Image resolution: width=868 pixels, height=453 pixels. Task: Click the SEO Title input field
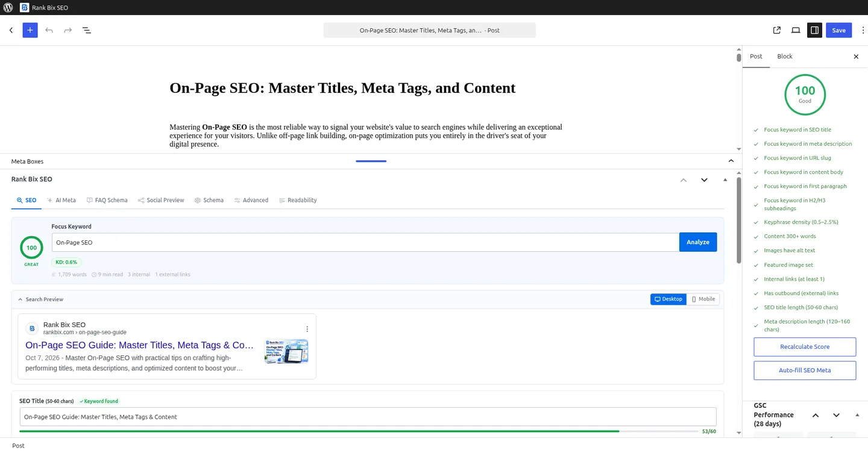coord(368,417)
